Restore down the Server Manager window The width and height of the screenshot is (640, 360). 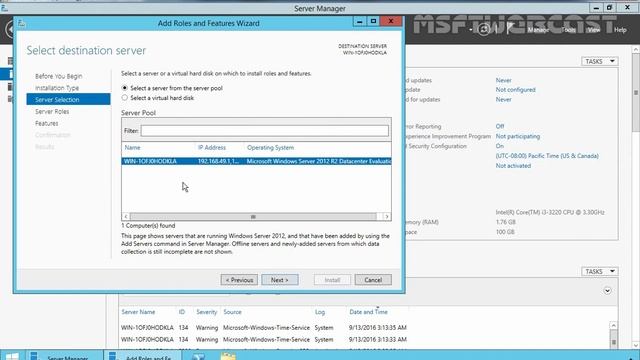click(x=609, y=7)
